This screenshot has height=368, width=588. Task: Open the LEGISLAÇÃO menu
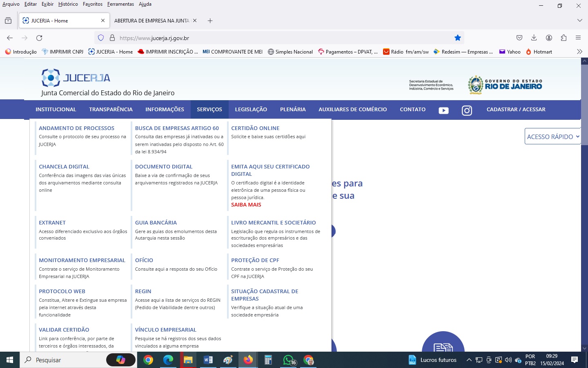251,110
